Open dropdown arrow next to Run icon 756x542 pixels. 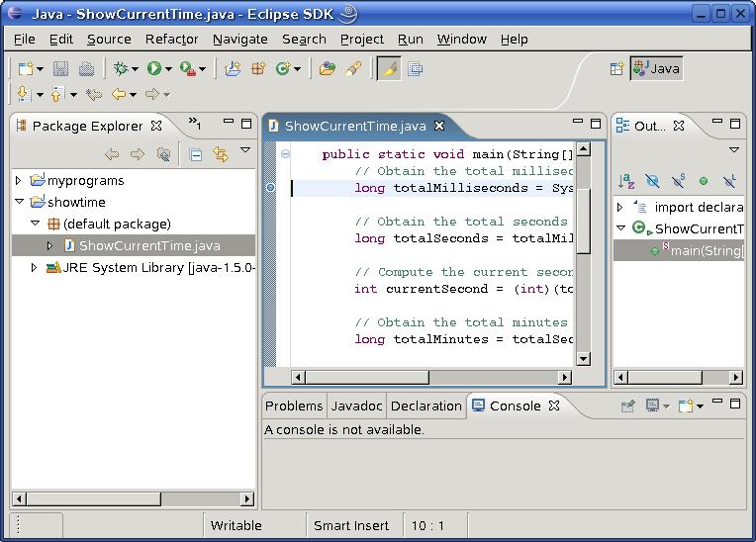pos(168,69)
